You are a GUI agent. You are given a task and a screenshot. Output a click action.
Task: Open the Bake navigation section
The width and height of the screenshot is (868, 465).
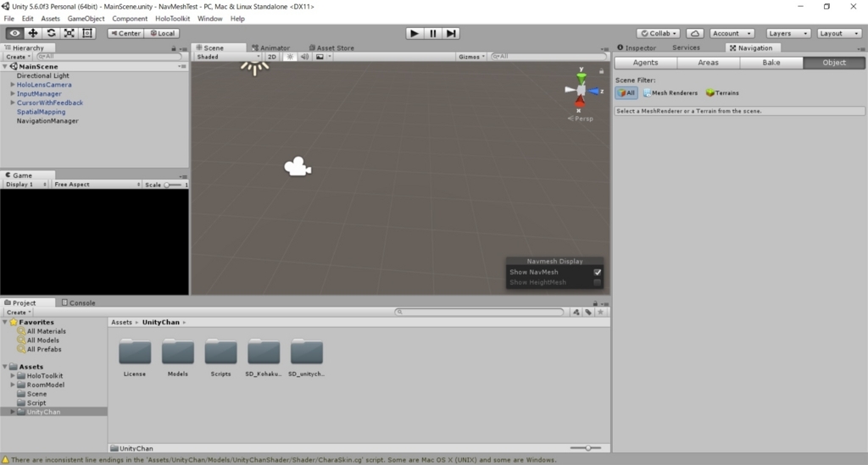[x=771, y=63]
